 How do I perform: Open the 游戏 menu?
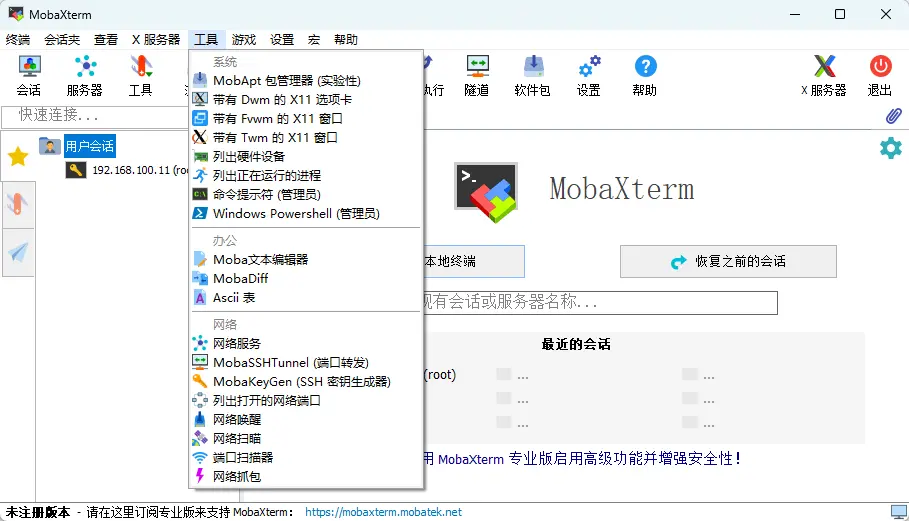pyautogui.click(x=244, y=39)
